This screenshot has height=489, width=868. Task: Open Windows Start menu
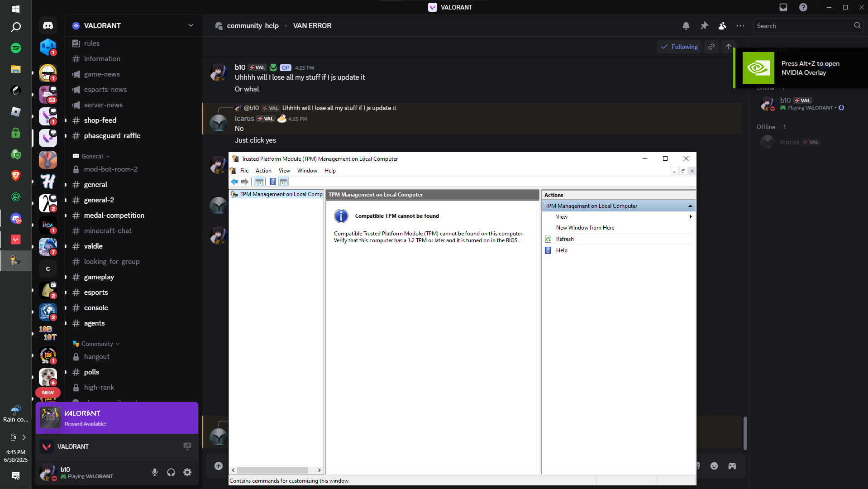point(16,9)
